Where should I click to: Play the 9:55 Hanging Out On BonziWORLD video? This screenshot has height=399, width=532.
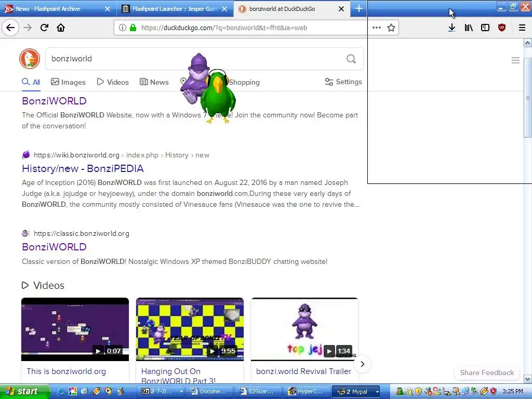pyautogui.click(x=190, y=329)
